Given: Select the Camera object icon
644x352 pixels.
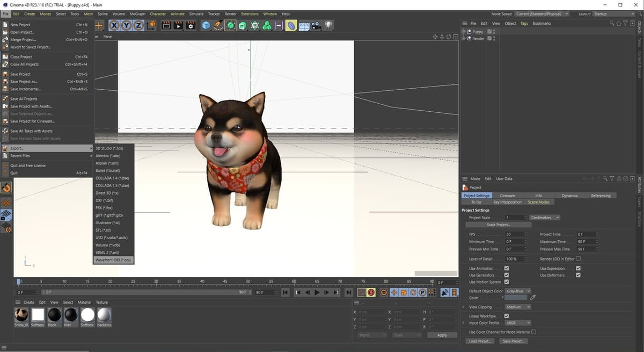Looking at the screenshot, I should point(316,25).
